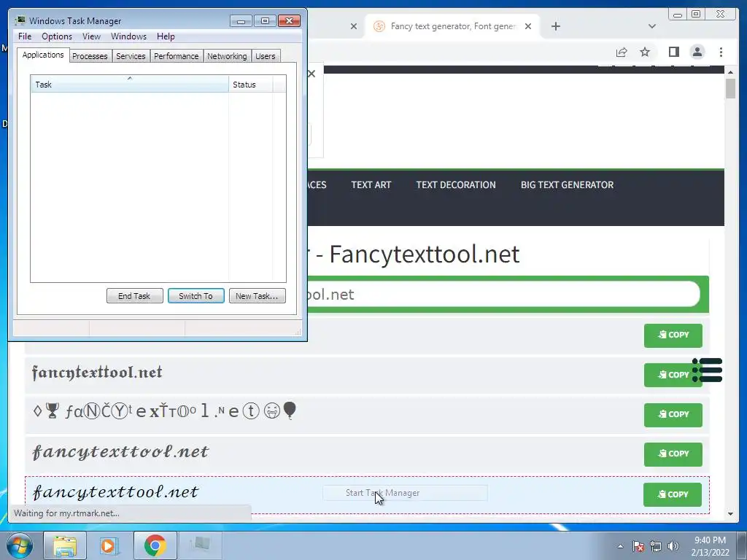This screenshot has width=747, height=560.
Task: Click the network tray icon
Action: [x=656, y=547]
